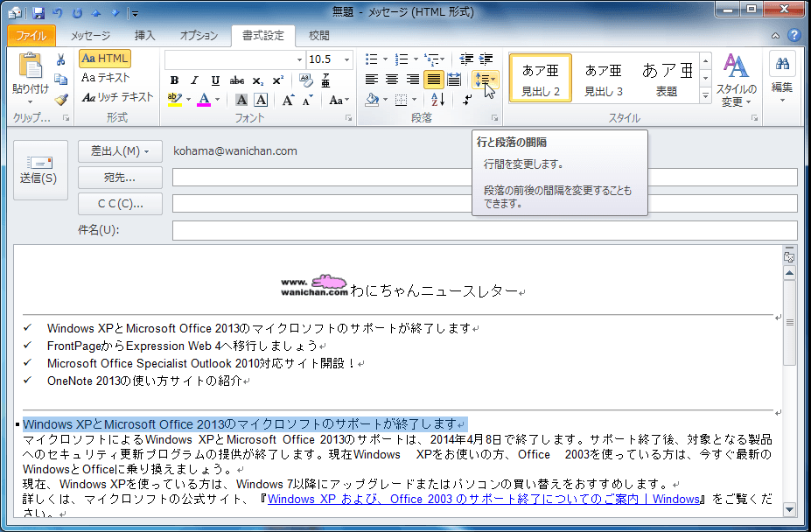Toggle Bold formatting
The height and width of the screenshot is (532, 811).
pyautogui.click(x=174, y=80)
